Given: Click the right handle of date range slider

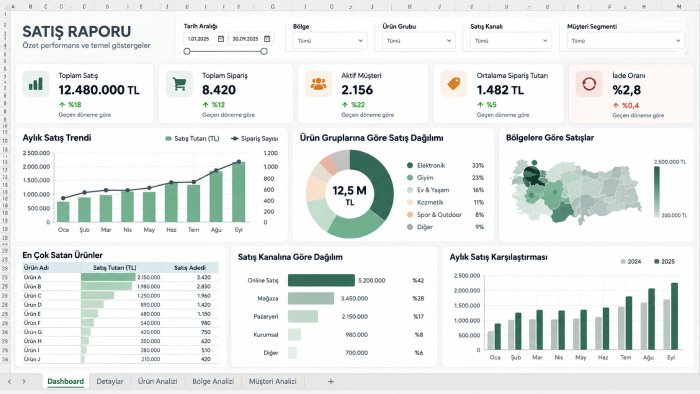Looking at the screenshot, I should [264, 51].
